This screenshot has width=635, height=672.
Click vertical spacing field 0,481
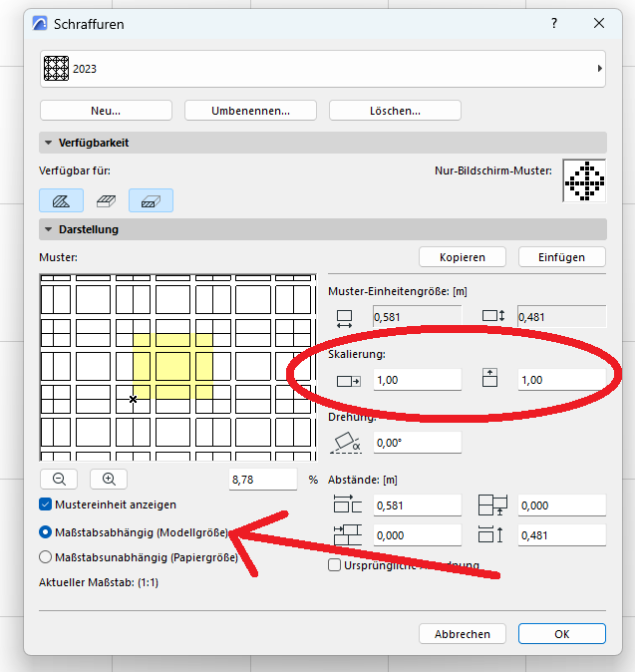(x=562, y=535)
